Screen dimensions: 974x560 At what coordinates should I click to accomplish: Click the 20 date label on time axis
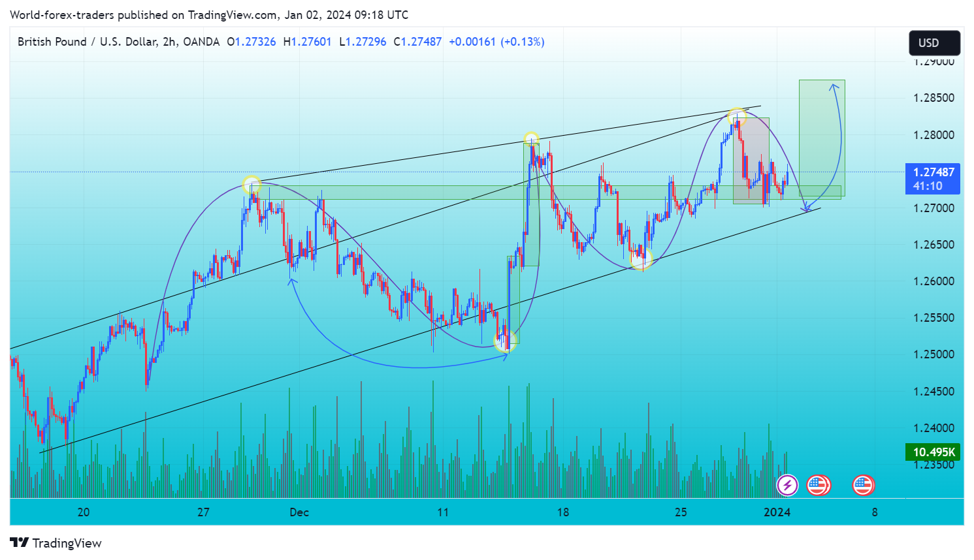(84, 512)
